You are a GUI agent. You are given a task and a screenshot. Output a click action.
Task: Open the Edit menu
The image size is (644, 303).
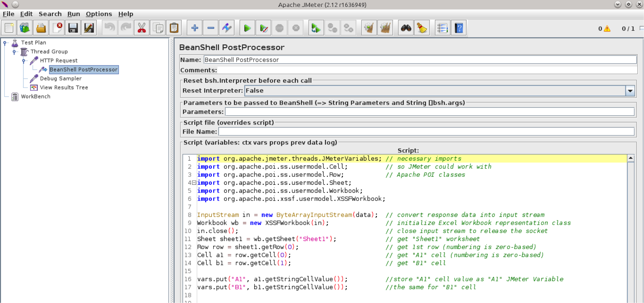(x=26, y=14)
